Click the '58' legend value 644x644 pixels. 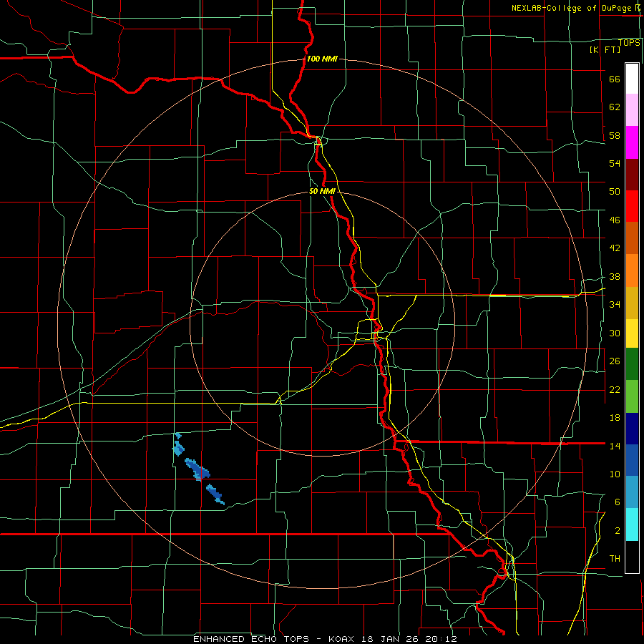point(615,135)
